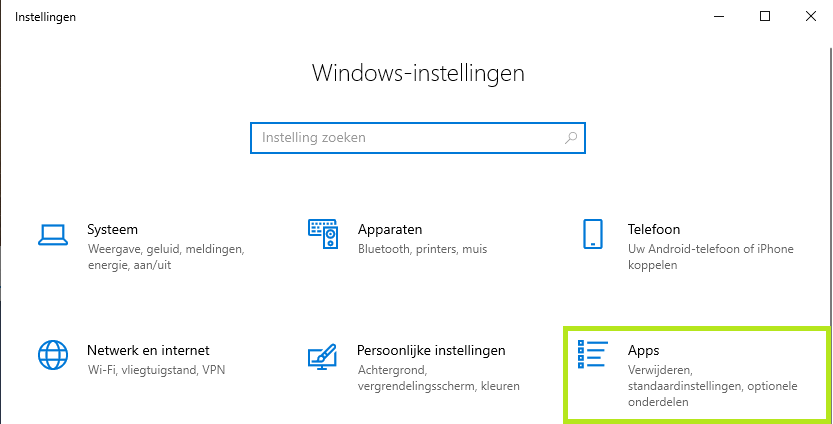The width and height of the screenshot is (833, 424).
Task: Select the Netwerk en internet globe icon
Action: click(x=53, y=355)
